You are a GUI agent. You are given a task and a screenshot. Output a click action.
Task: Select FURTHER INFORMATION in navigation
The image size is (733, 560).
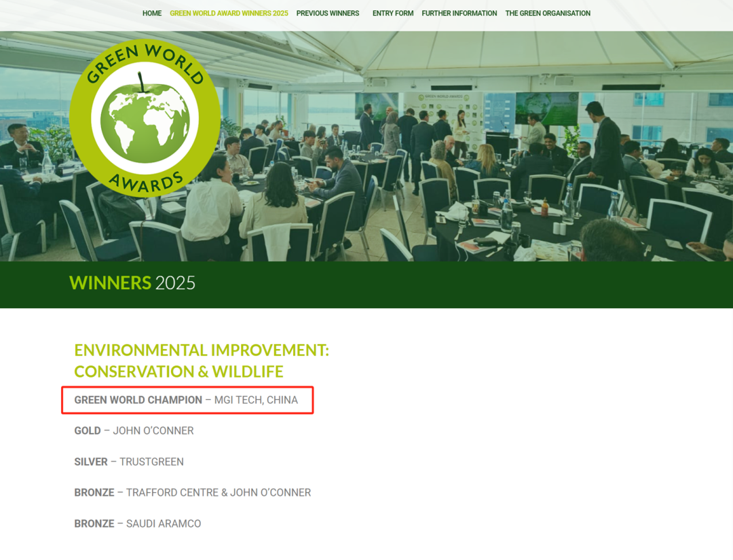point(459,14)
